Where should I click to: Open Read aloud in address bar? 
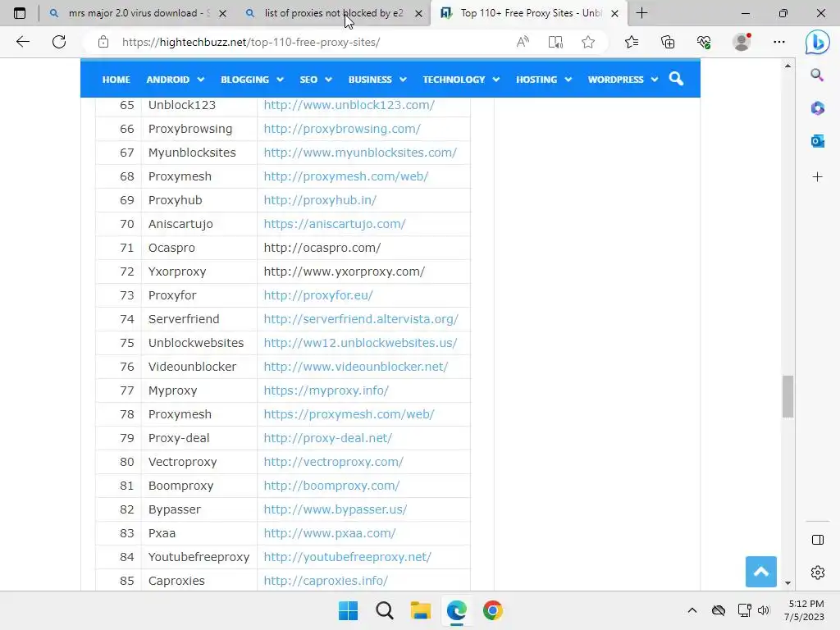pyautogui.click(x=523, y=42)
